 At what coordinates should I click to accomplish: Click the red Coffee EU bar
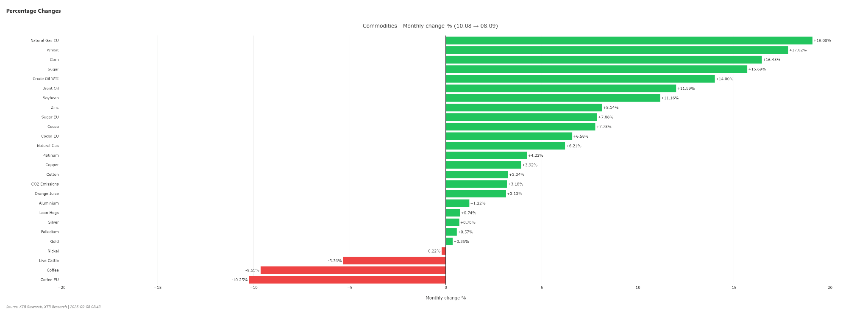pos(347,280)
